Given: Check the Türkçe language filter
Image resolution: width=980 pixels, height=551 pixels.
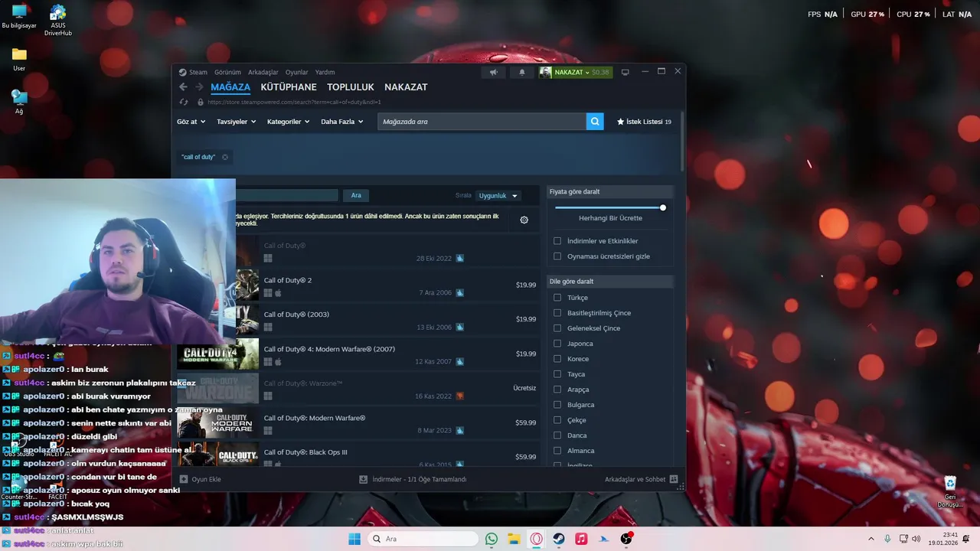Looking at the screenshot, I should coord(557,298).
